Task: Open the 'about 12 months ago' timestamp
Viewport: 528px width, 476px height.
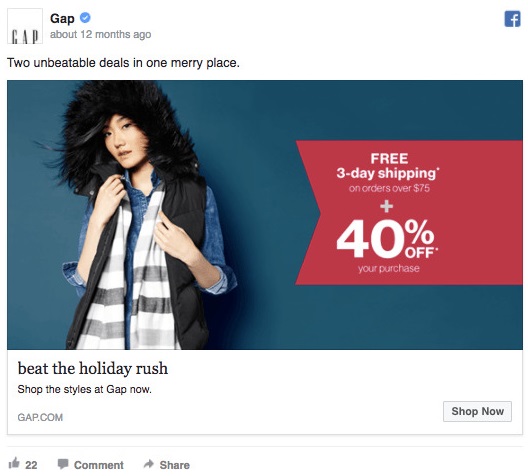Action: pyautogui.click(x=100, y=34)
